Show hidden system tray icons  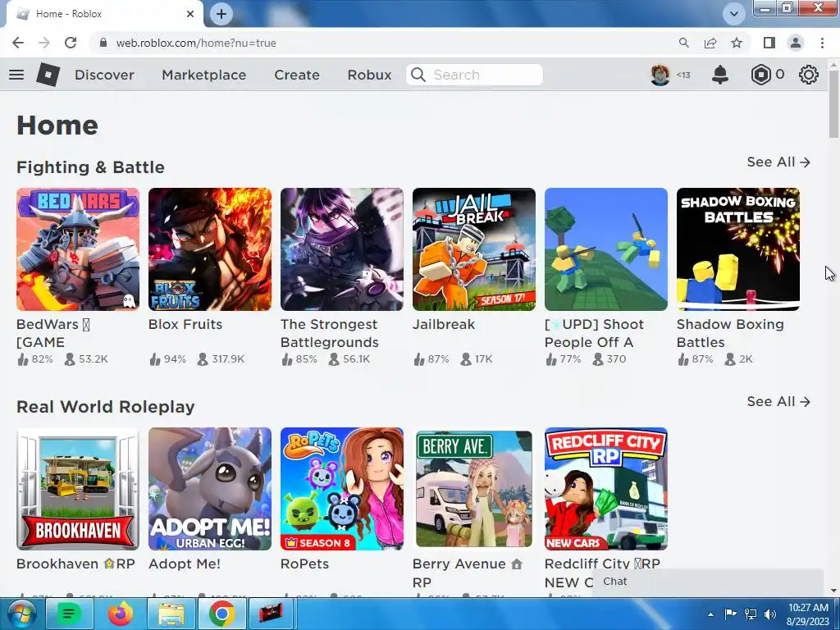pos(711,614)
